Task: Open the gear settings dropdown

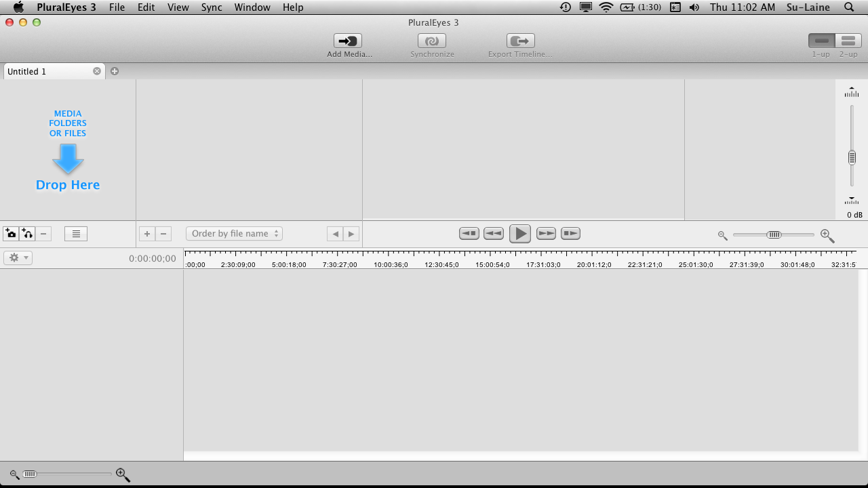Action: click(x=18, y=258)
